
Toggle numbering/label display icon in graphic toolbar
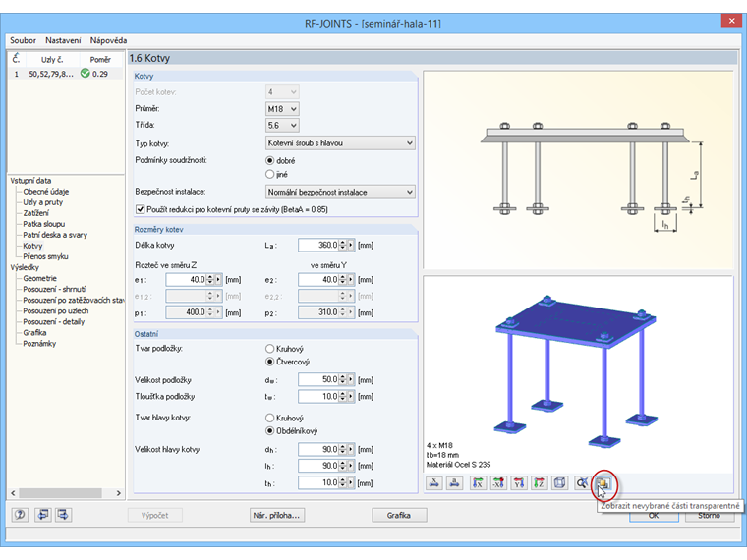pyautogui.click(x=455, y=482)
